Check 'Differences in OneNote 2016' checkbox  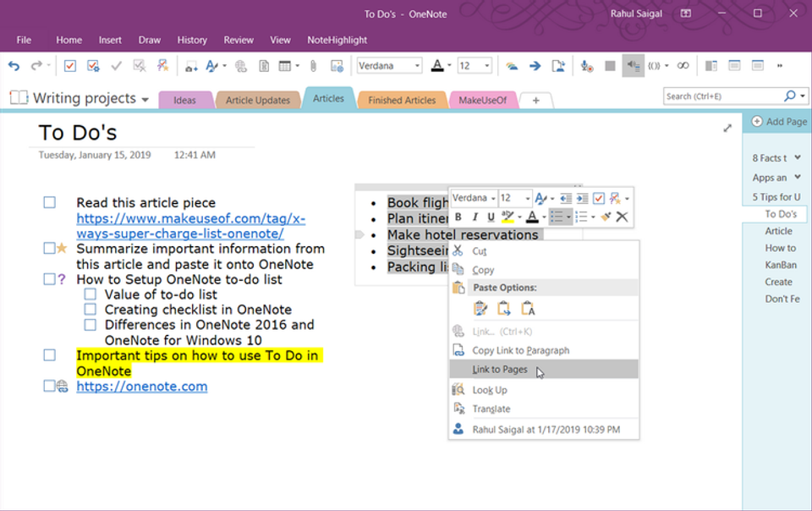pos(91,325)
